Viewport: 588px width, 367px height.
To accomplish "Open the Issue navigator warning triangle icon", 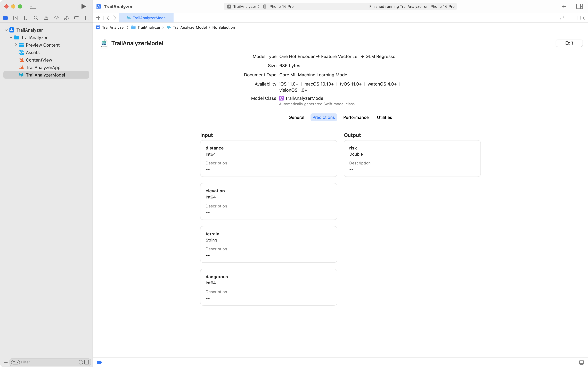I will (46, 18).
